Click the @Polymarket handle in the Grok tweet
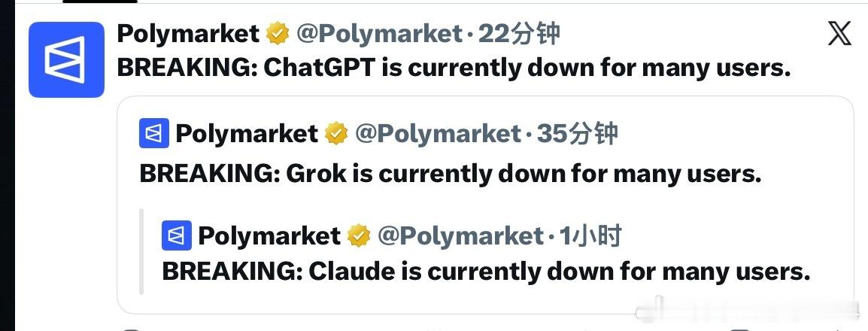The image size is (868, 331). click(x=438, y=134)
